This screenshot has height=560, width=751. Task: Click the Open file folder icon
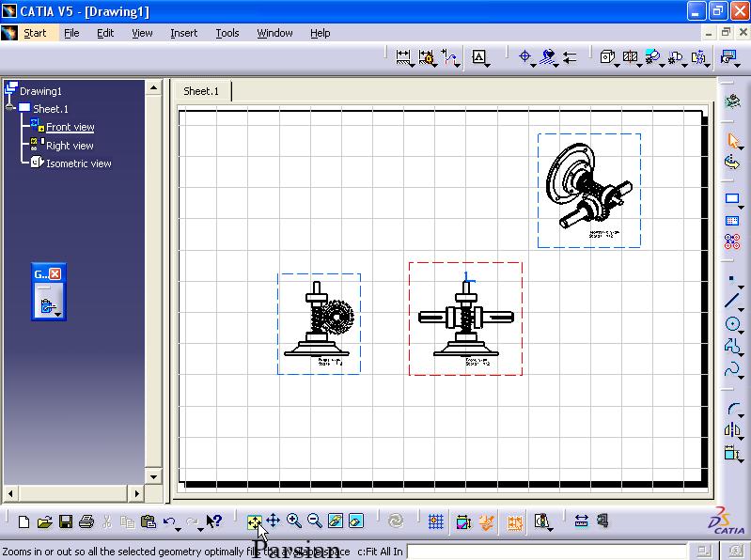pos(44,521)
